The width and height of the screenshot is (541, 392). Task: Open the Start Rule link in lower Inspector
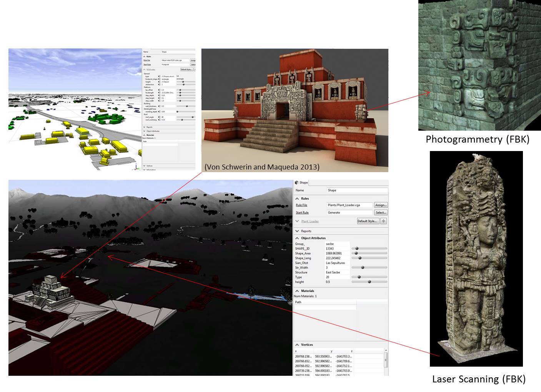point(302,213)
